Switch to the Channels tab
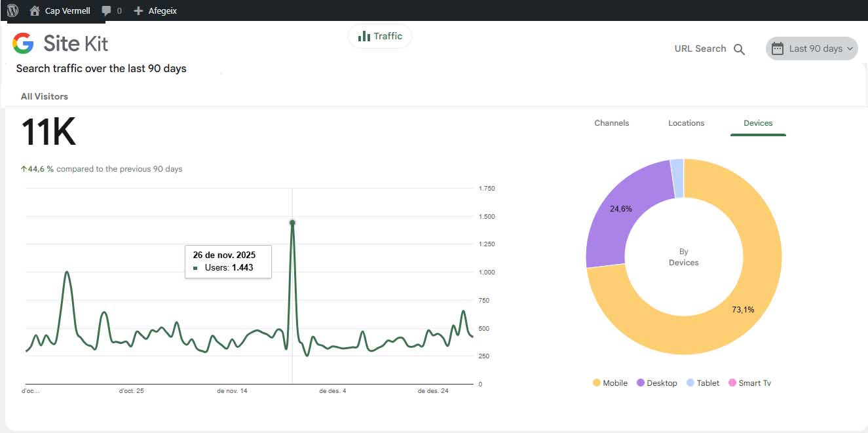 pyautogui.click(x=611, y=123)
